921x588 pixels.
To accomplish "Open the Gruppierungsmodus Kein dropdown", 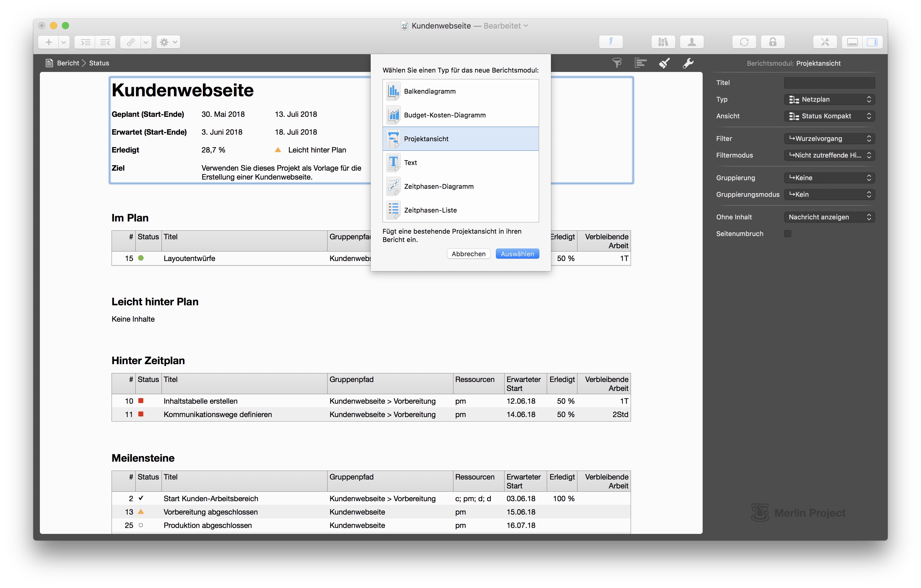I will [829, 194].
